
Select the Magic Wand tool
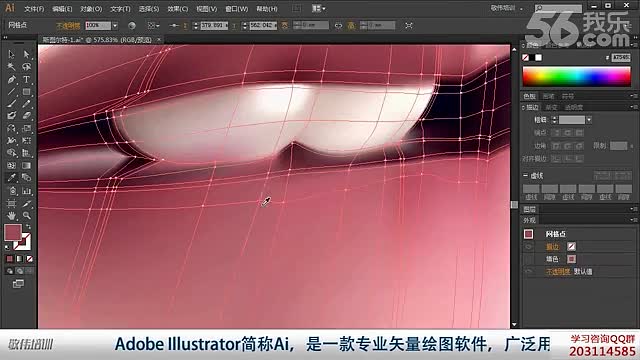[x=11, y=67]
